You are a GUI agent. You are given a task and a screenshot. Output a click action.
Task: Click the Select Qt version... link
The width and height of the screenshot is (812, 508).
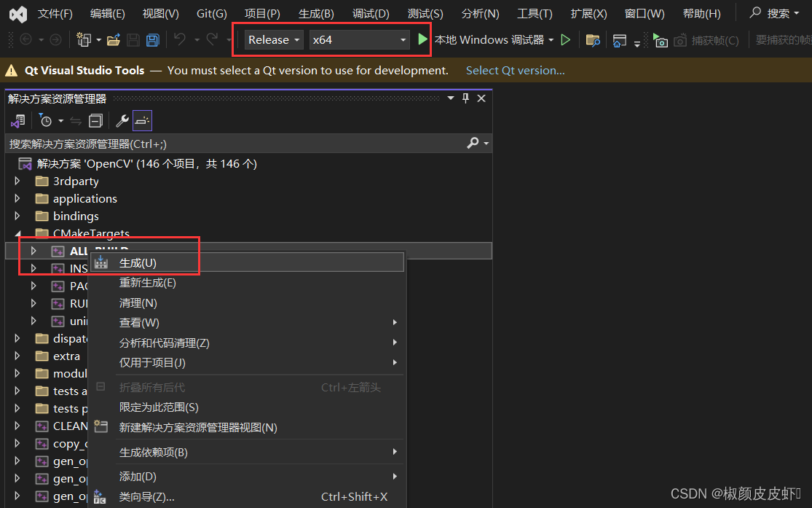coord(515,71)
